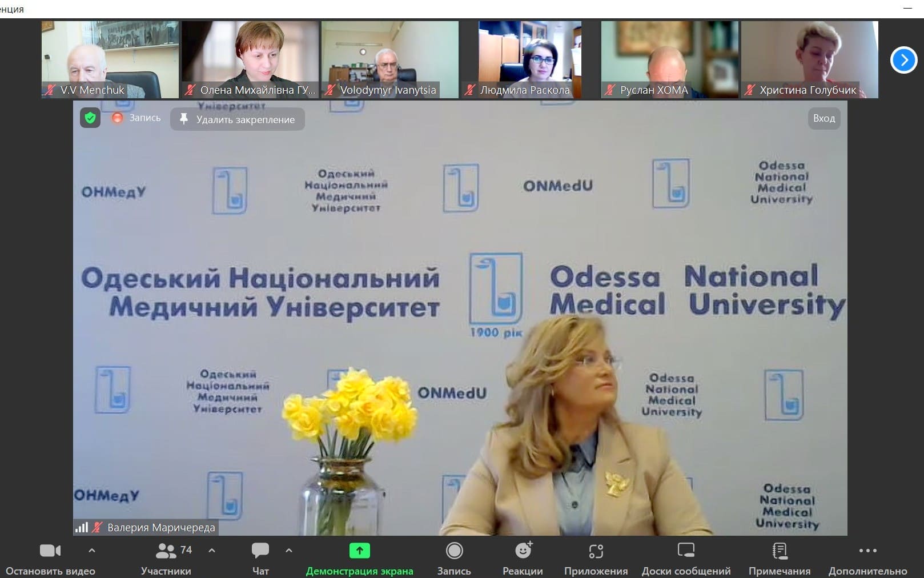Click the Остановить видео label
This screenshot has height=578, width=924.
[x=50, y=571]
